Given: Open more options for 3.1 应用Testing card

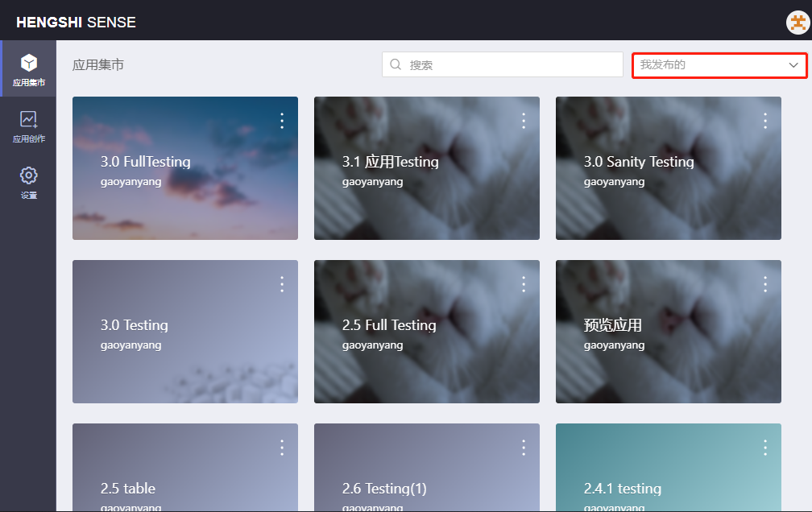Looking at the screenshot, I should [524, 121].
